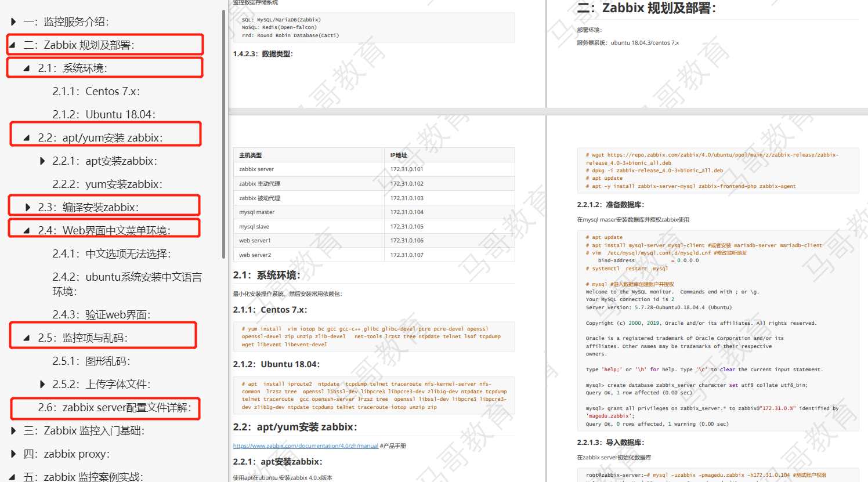Select outline item 2.1：系统环境
Viewport: 868px width, 482px height.
(x=73, y=68)
